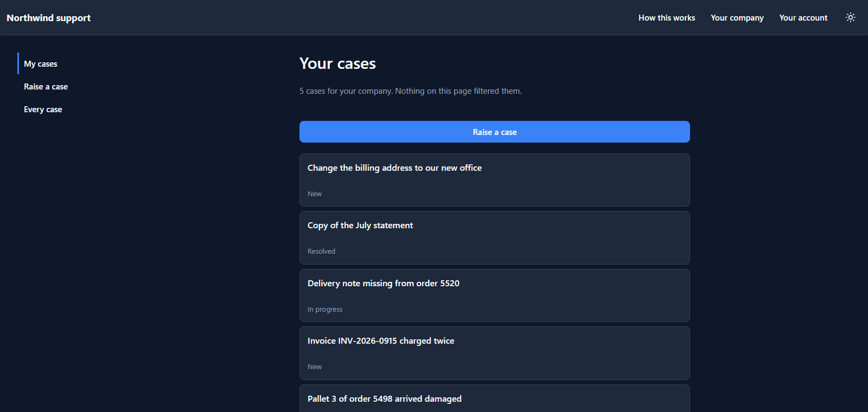The height and width of the screenshot is (412, 868).
Task: Open Every case in sidebar
Action: 43,110
